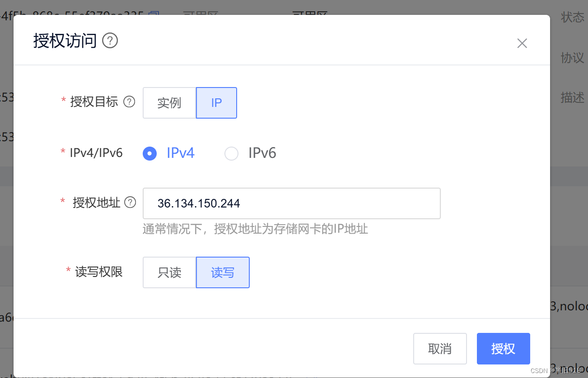
Task: Select 实例 as authorization target
Action: point(169,103)
